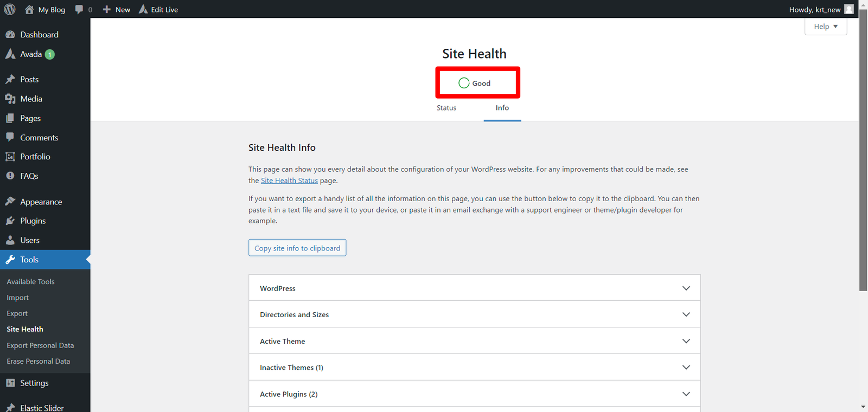Follow the Site Health Status link
The width and height of the screenshot is (868, 412).
(289, 181)
